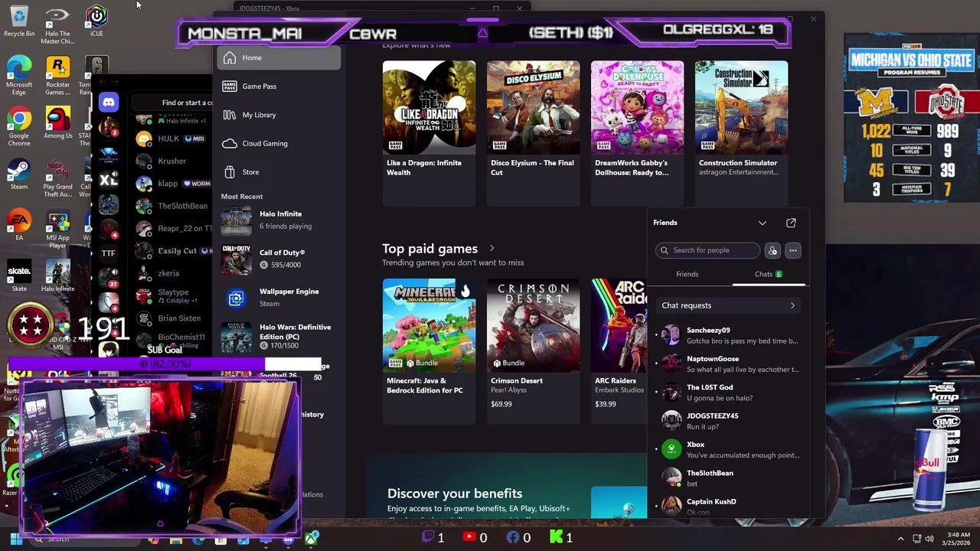This screenshot has width=980, height=551.
Task: Expand Chat requests
Action: [727, 305]
